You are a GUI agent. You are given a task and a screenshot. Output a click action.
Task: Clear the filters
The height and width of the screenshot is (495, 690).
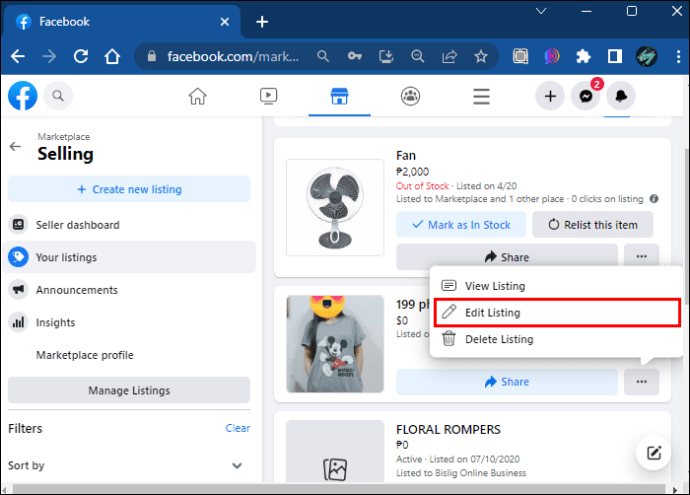click(x=238, y=428)
